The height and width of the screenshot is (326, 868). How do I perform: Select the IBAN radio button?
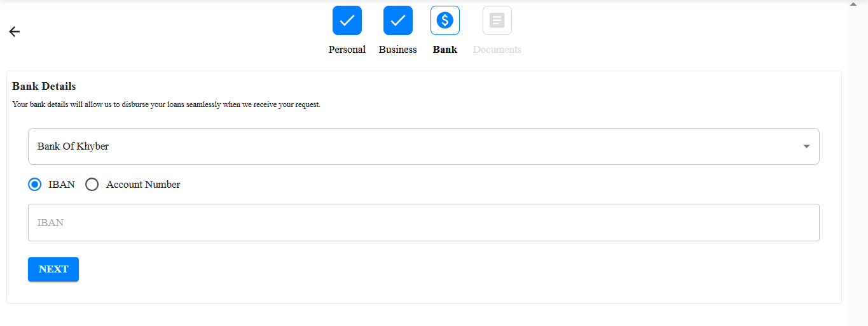(x=36, y=185)
